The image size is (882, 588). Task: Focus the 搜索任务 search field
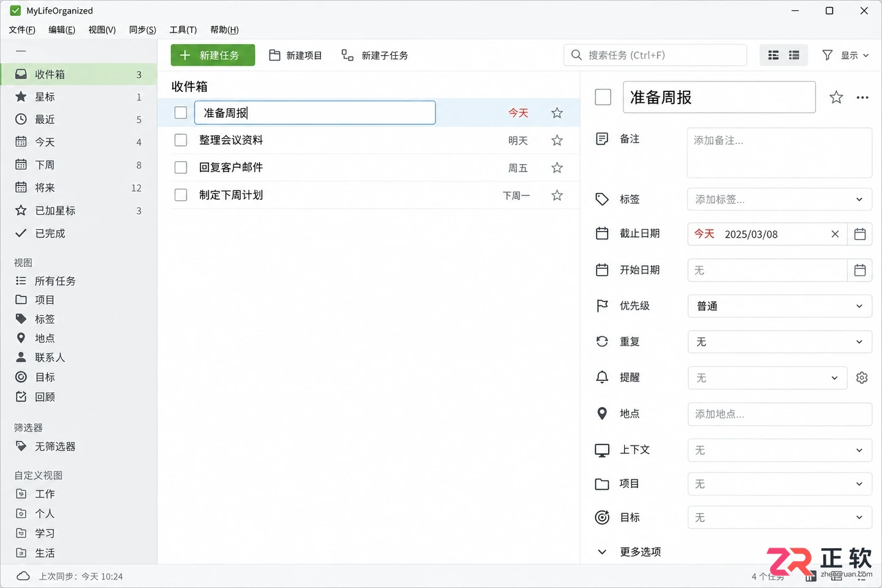655,55
